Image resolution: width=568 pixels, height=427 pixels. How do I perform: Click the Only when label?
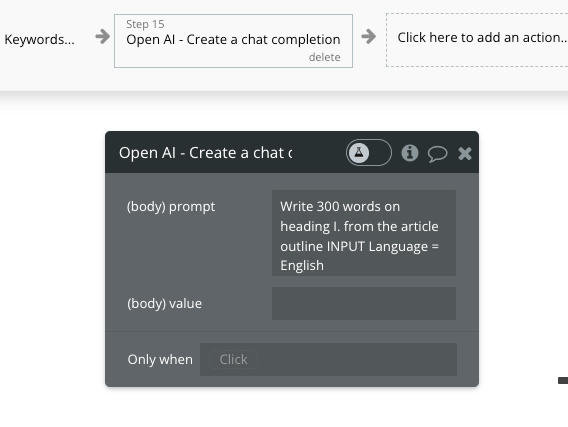(160, 360)
